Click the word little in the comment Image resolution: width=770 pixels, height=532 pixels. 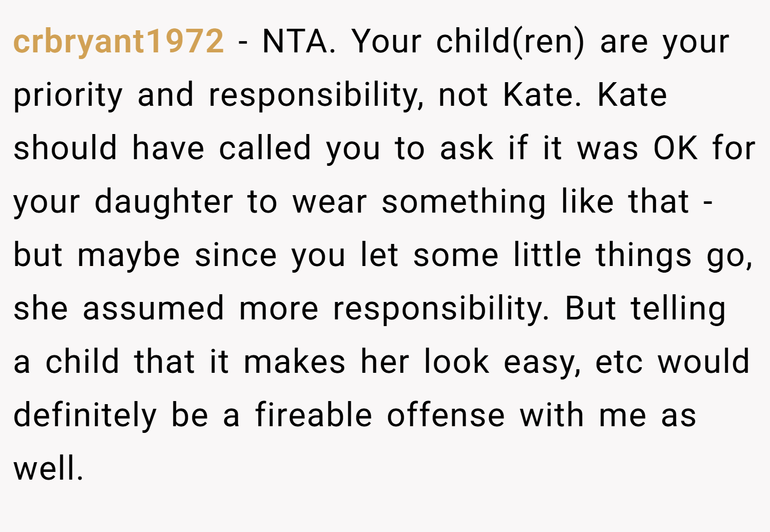point(547,255)
